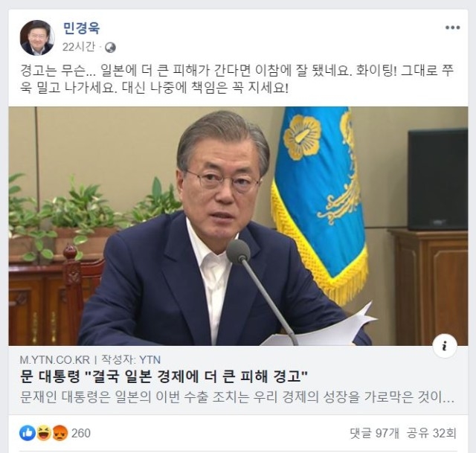Screen dimensions: 476x453
Task: Click the 작성자: YTN author label
Action: [x=131, y=360]
